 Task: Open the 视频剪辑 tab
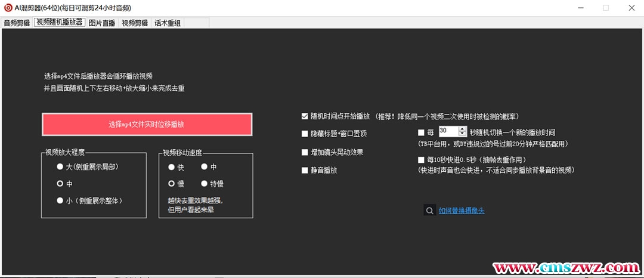point(135,23)
